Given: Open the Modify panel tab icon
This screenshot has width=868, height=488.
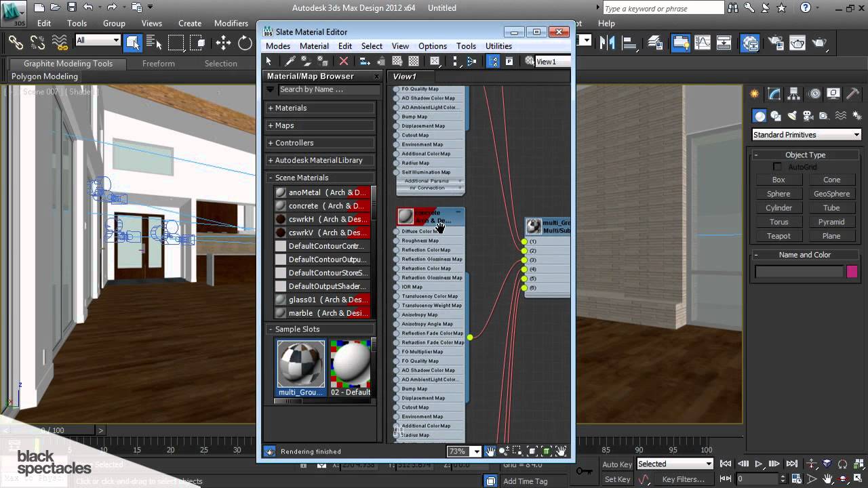Looking at the screenshot, I should tap(774, 94).
